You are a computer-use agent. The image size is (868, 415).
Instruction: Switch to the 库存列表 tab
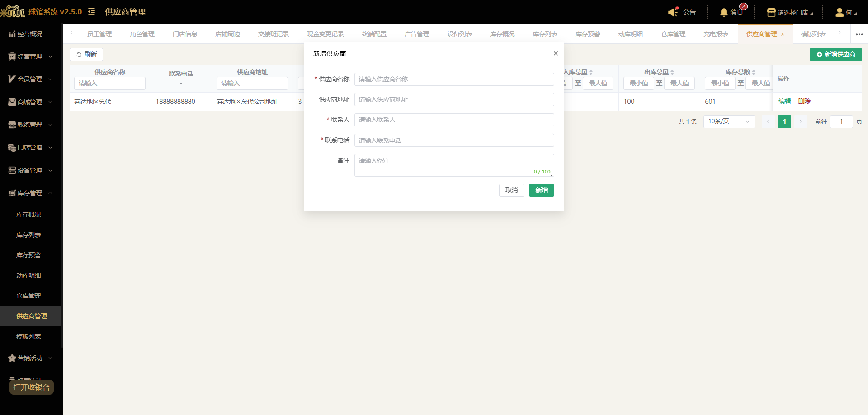(x=545, y=34)
